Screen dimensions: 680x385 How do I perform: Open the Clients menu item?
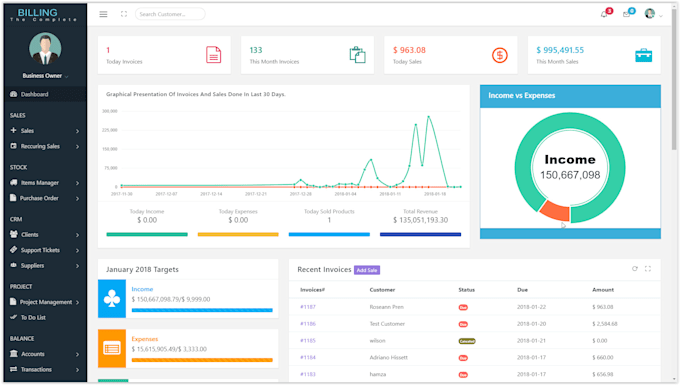[x=45, y=235]
